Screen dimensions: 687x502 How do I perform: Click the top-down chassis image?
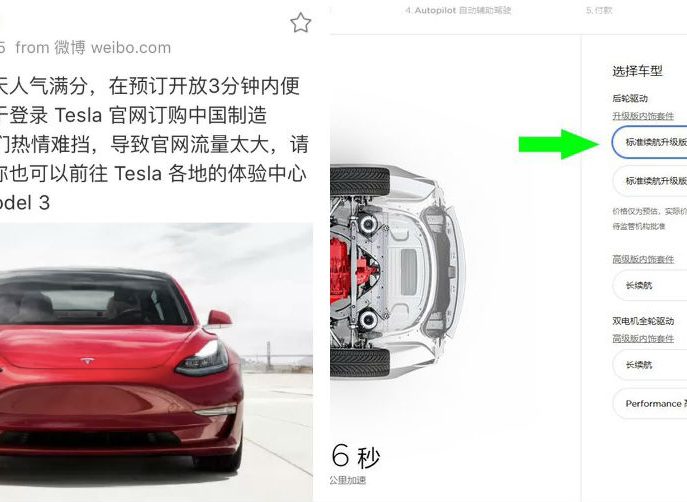397,272
